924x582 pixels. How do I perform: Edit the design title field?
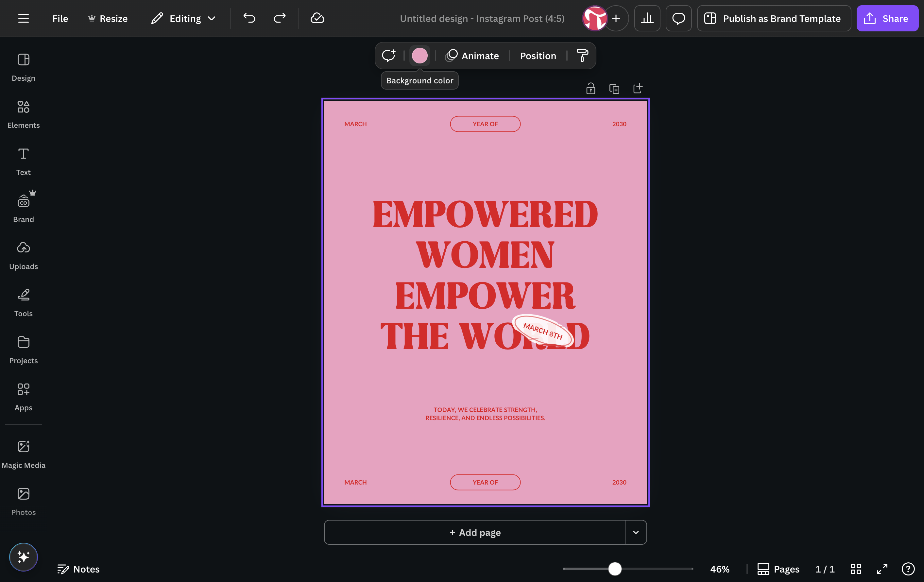point(482,18)
